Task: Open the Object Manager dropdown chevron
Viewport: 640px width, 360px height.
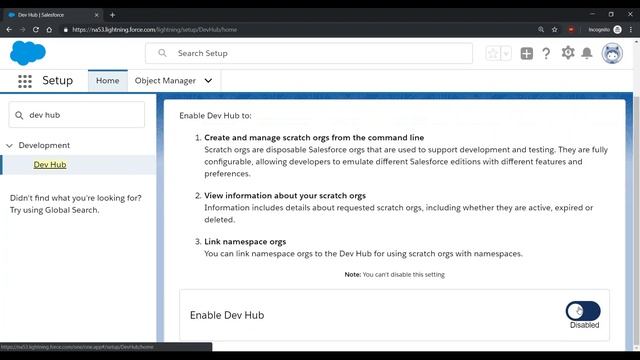Action: coord(208,81)
